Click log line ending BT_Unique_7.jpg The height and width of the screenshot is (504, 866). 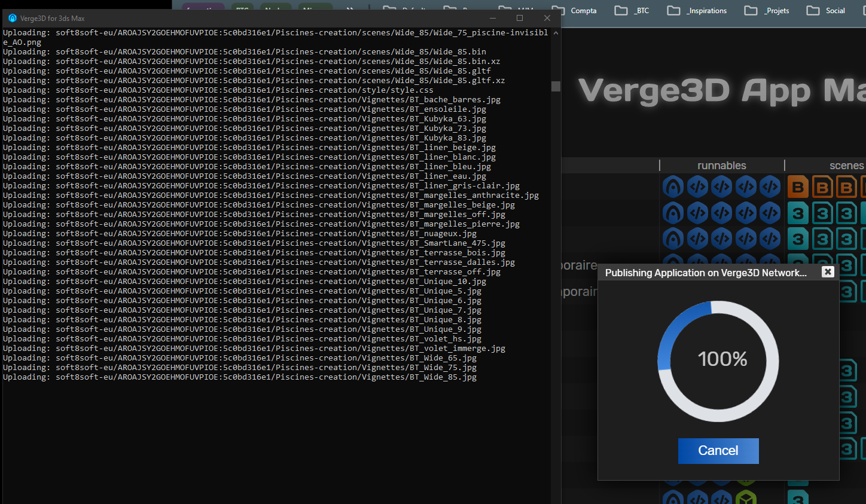click(242, 310)
